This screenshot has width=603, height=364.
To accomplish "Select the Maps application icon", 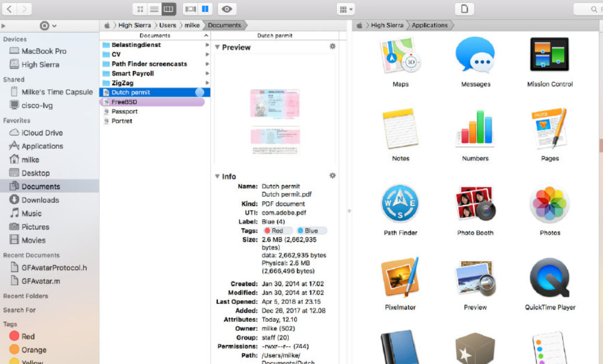I will tap(400, 56).
